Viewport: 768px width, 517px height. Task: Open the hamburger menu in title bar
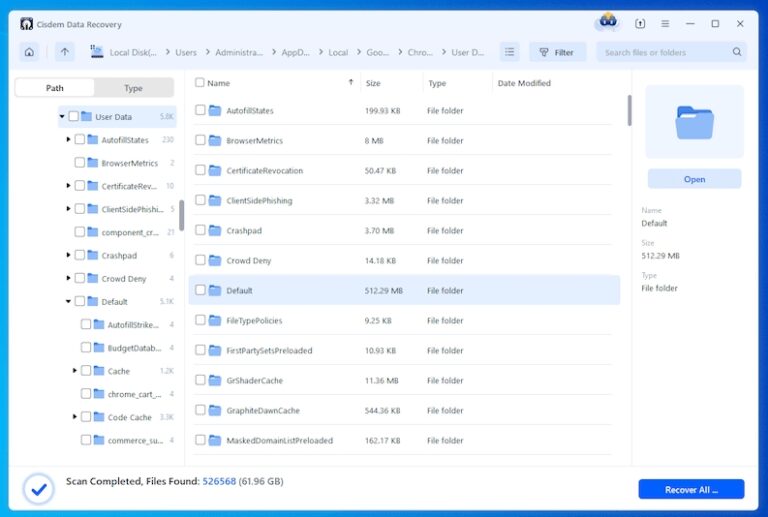pyautogui.click(x=665, y=23)
